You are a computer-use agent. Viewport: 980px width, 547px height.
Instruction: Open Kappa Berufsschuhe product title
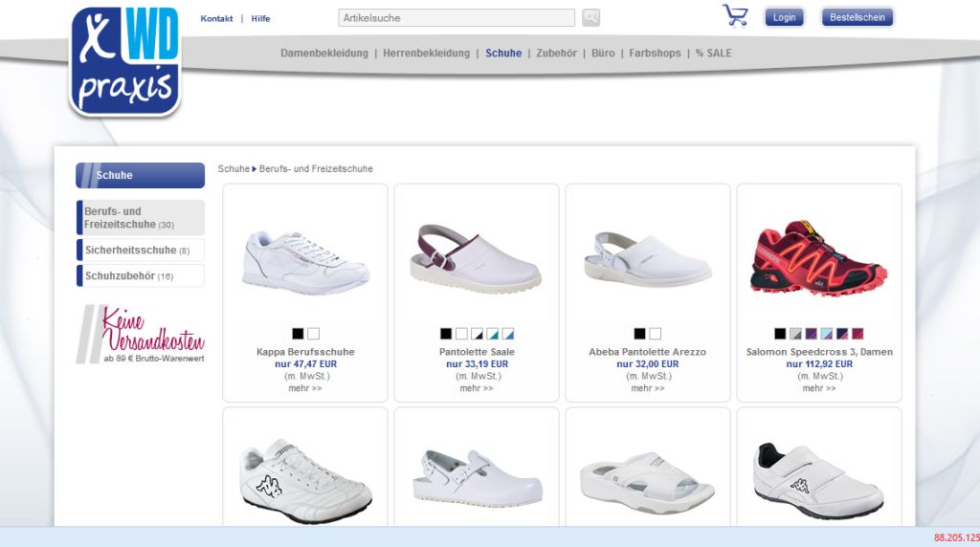tap(305, 352)
